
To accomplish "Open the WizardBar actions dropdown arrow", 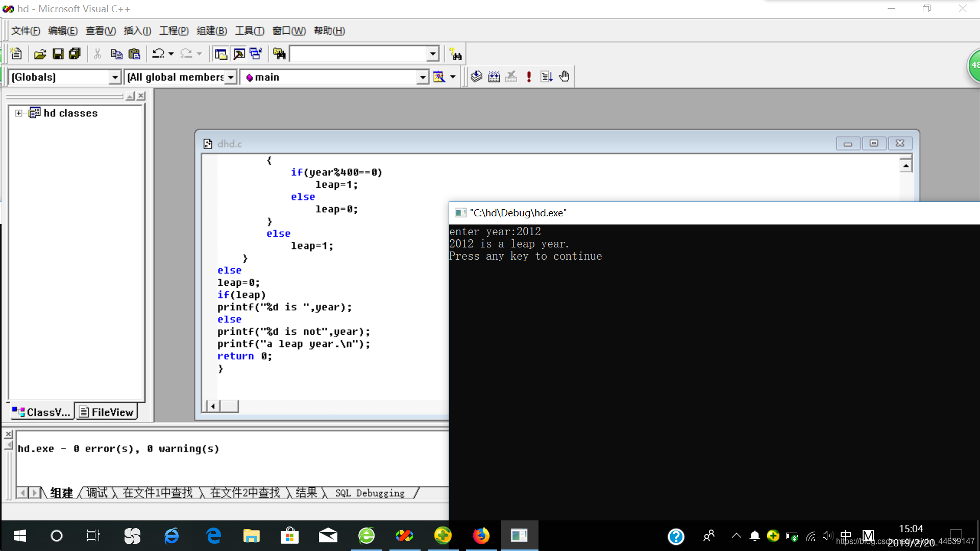I will [x=453, y=77].
